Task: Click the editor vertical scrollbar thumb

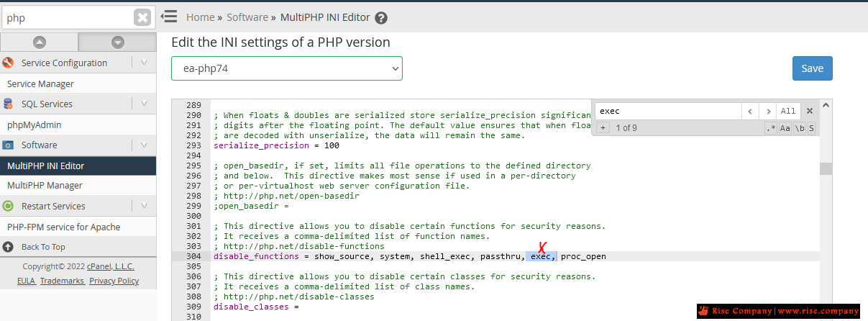Action: click(826, 168)
